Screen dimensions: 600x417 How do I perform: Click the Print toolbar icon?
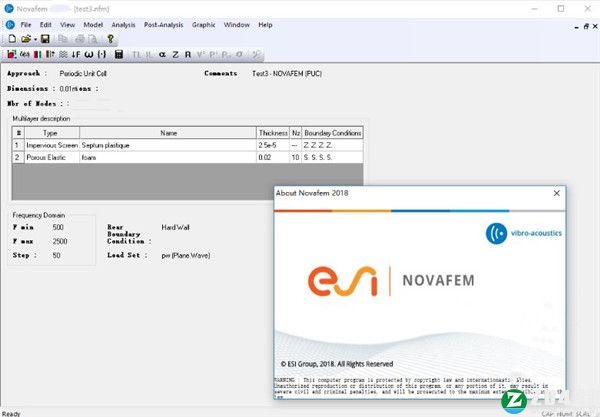[x=80, y=39]
